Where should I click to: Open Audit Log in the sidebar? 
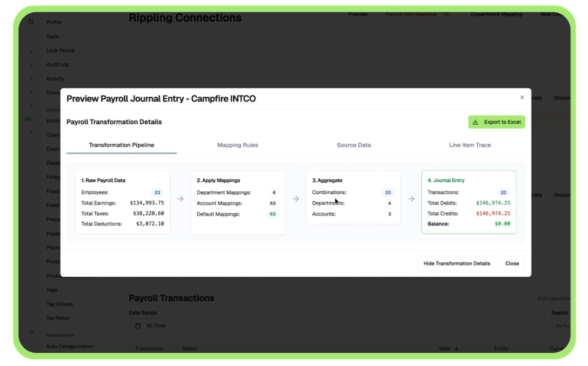point(58,64)
